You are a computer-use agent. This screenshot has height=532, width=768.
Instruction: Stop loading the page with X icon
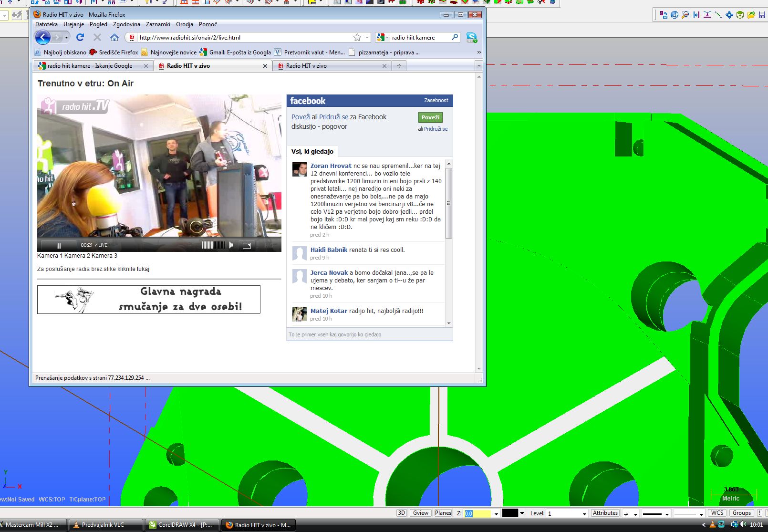97,37
